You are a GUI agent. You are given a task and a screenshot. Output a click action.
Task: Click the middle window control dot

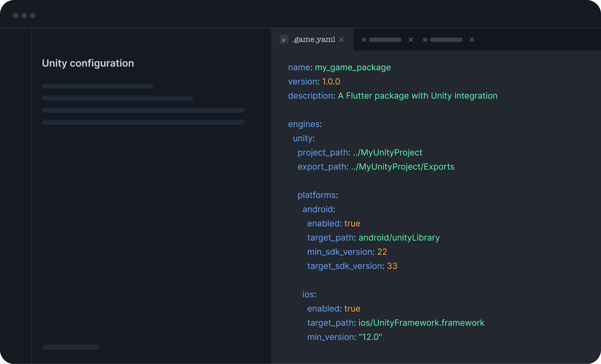24,16
